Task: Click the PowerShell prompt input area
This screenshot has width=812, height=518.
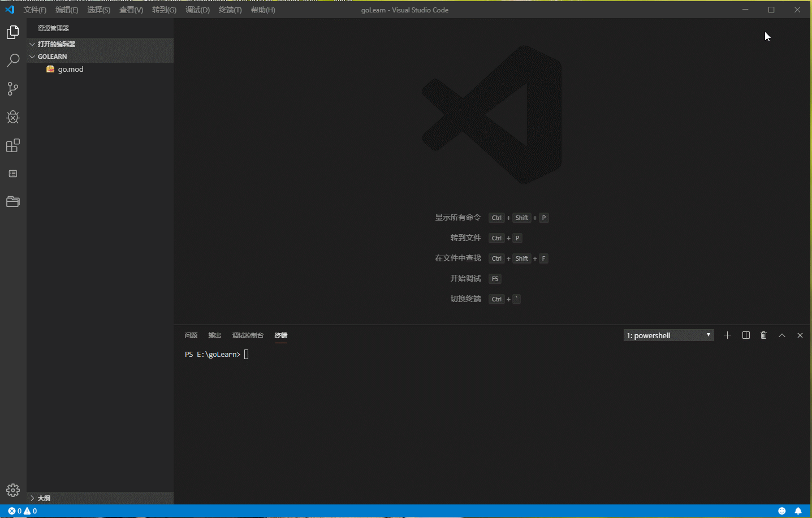Action: (x=247, y=355)
